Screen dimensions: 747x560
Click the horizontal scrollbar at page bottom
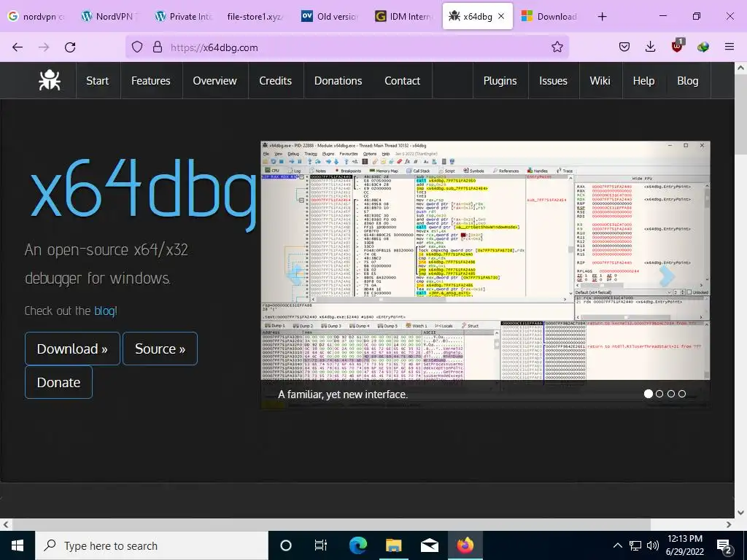(331, 524)
